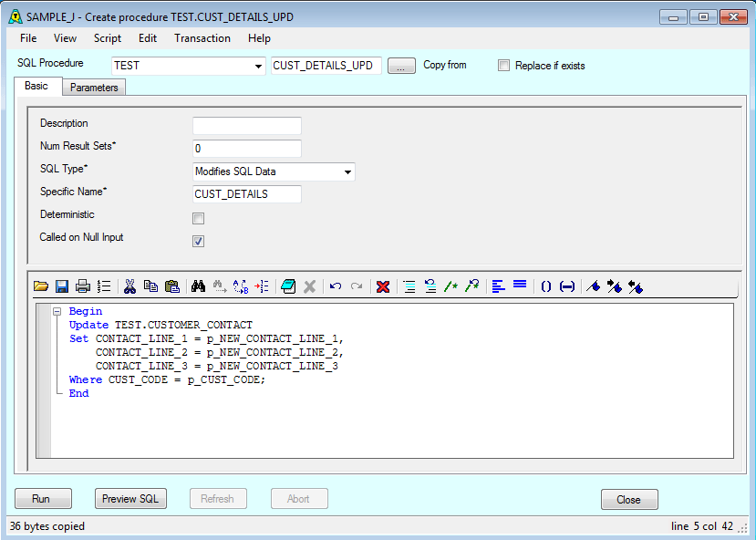Click the Copy from label
Viewport: 756px width, 540px height.
[x=444, y=65]
